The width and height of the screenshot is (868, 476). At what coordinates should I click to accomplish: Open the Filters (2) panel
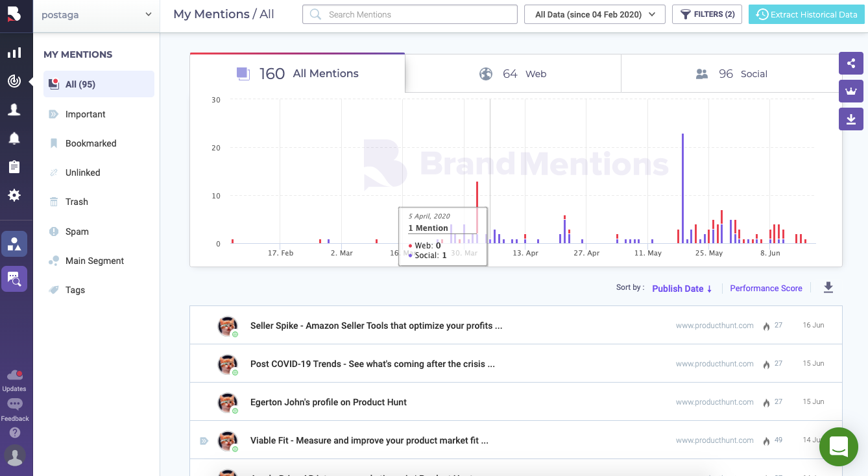706,14
